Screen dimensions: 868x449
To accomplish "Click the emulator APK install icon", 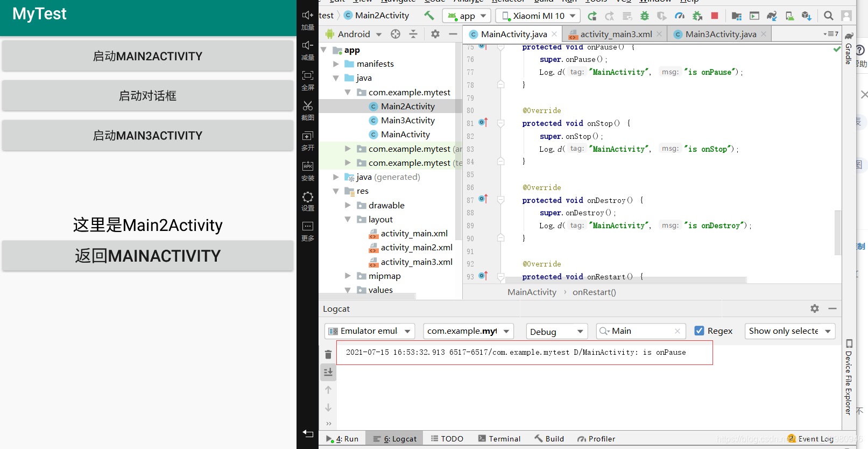I will click(x=308, y=166).
